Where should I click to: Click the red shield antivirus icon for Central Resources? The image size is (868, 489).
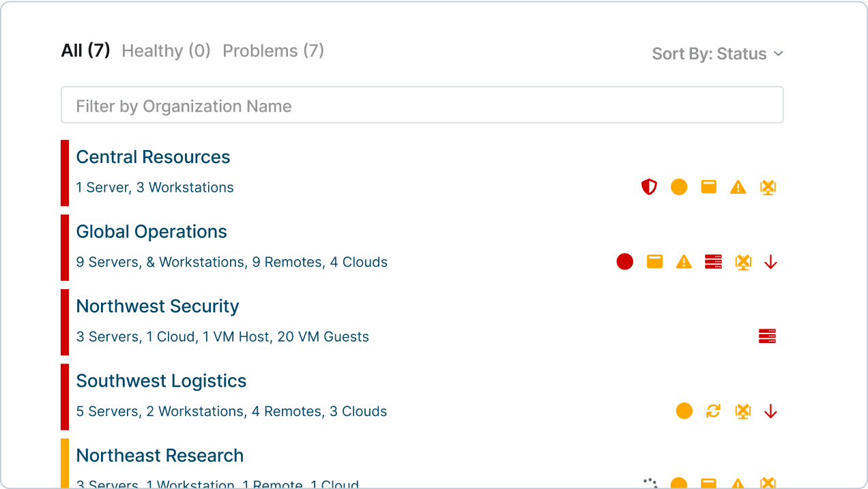[x=649, y=187]
